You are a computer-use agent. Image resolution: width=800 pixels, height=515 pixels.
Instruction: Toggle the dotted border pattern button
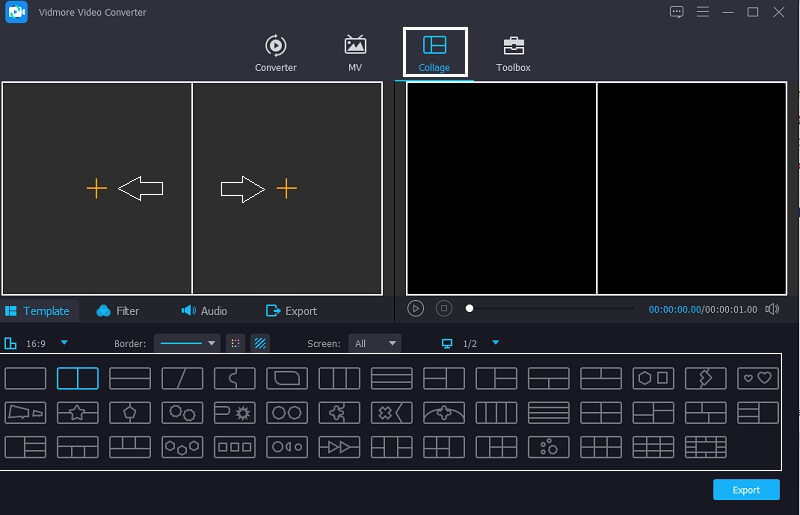235,343
